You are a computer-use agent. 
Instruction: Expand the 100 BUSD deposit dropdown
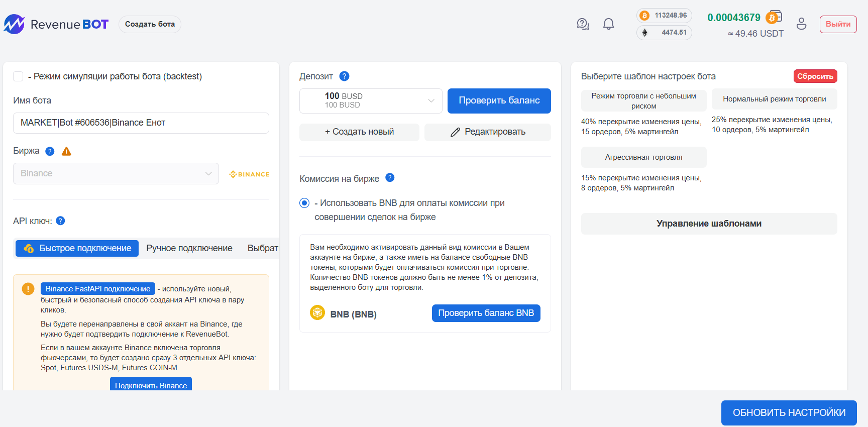[371, 101]
